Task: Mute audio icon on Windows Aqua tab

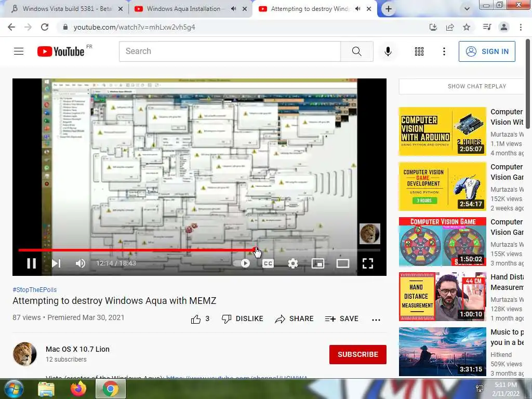Action: tap(233, 9)
